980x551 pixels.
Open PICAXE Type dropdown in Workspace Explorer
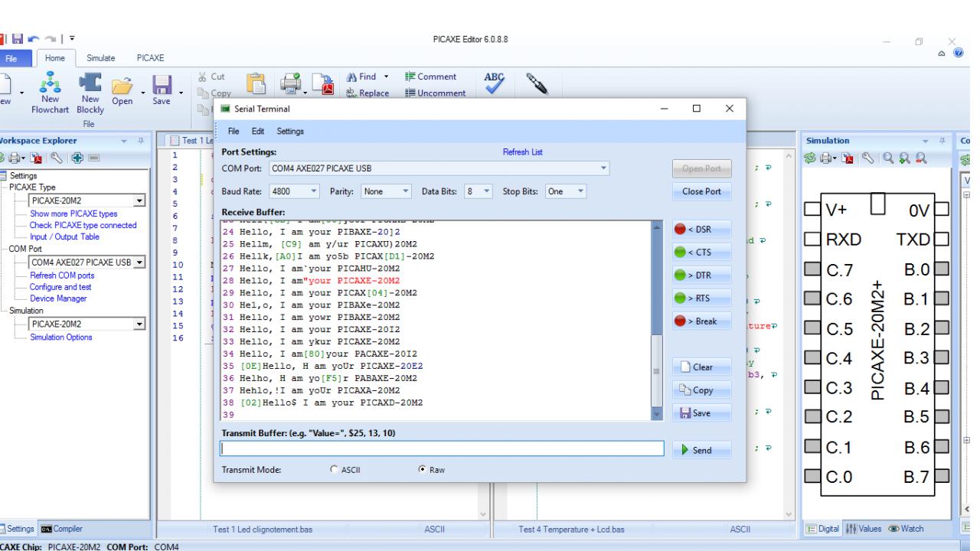coord(139,201)
